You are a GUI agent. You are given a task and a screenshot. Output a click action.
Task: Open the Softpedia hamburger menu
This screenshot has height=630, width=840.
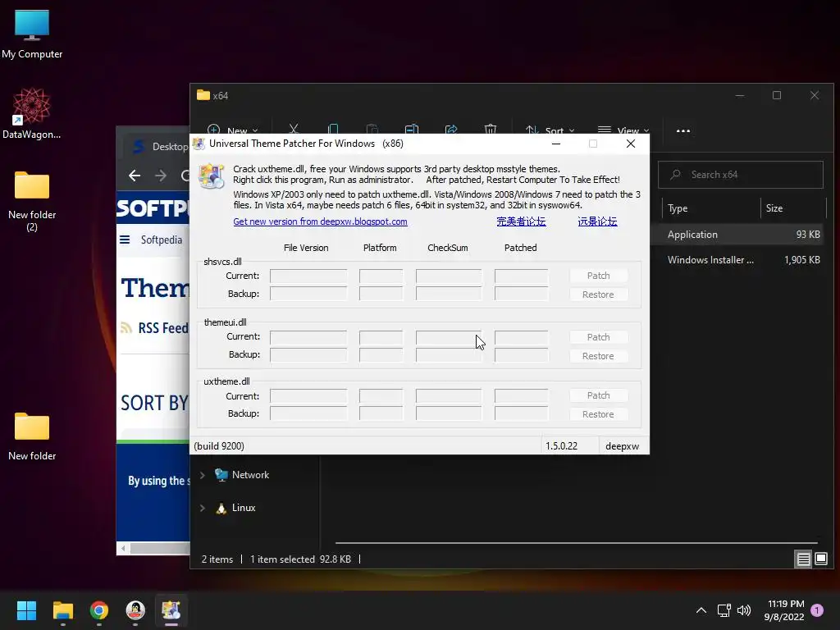tap(125, 240)
